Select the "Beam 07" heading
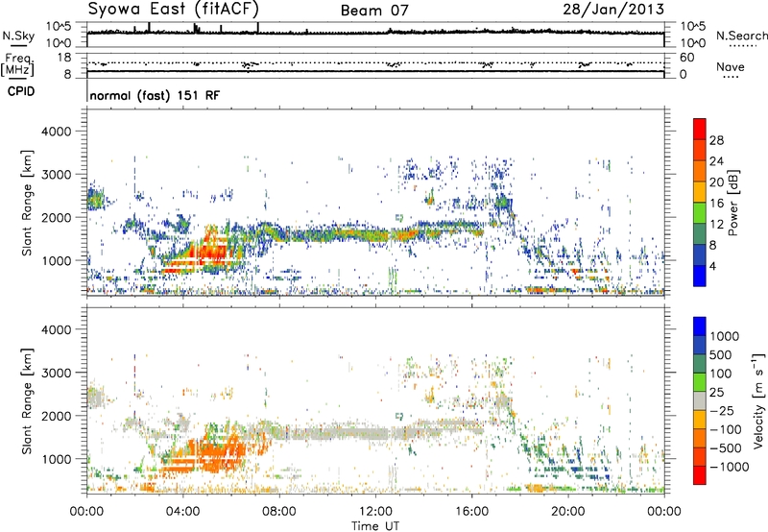 tap(374, 10)
